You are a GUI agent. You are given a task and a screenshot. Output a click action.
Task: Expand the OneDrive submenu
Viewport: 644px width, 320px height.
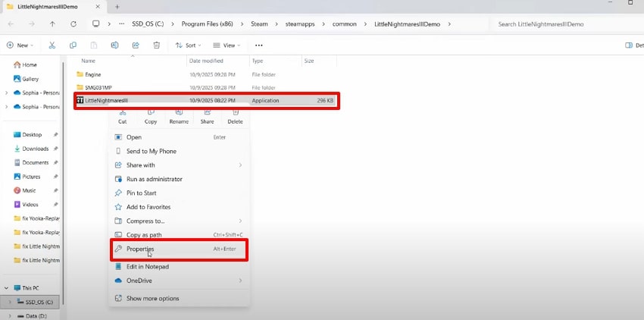[x=240, y=281]
